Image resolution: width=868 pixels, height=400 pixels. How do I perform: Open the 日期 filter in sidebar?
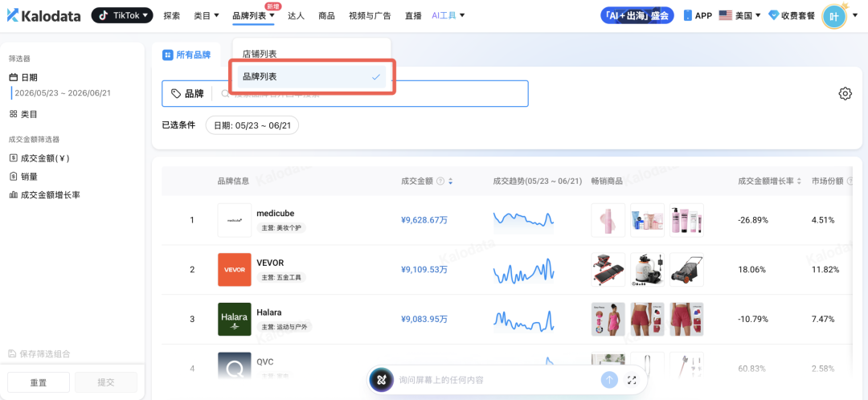pos(24,77)
